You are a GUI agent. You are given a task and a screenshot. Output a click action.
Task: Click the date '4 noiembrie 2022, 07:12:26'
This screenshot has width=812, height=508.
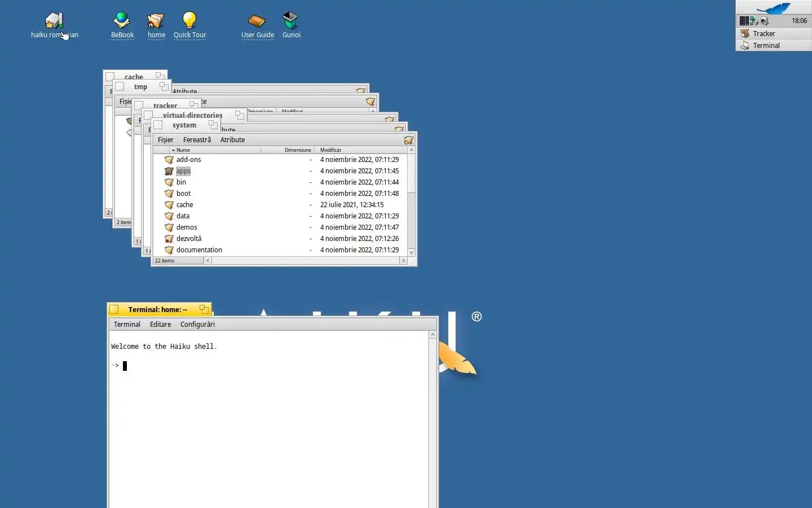pyautogui.click(x=359, y=239)
